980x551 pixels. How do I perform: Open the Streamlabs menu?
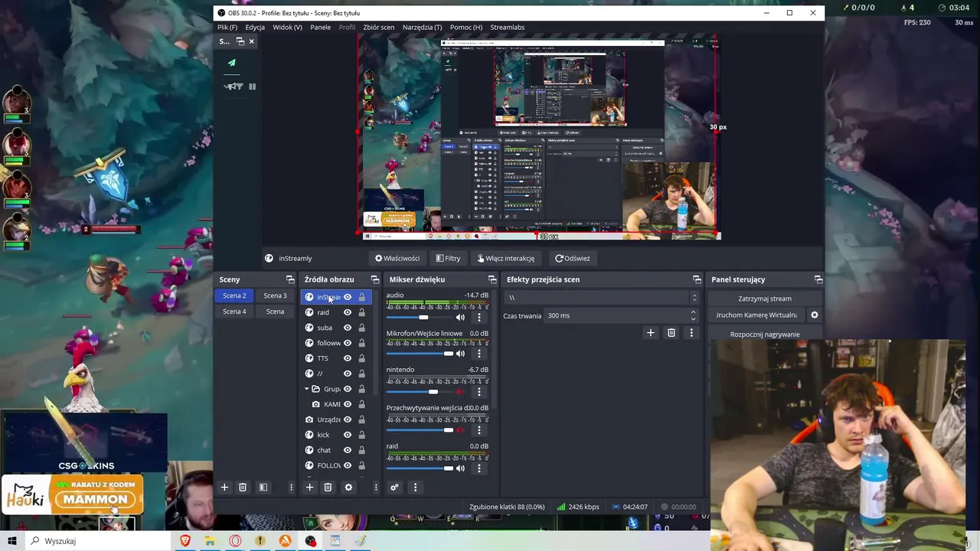pyautogui.click(x=507, y=27)
